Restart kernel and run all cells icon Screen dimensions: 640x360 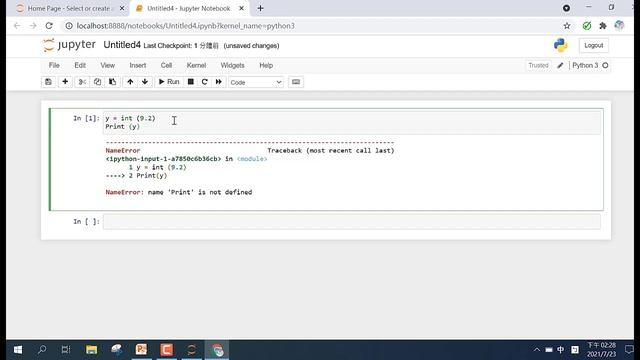(219, 82)
